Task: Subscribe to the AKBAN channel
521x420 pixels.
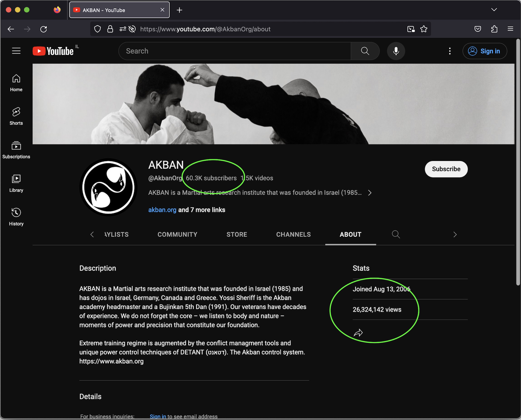Action: click(x=446, y=169)
